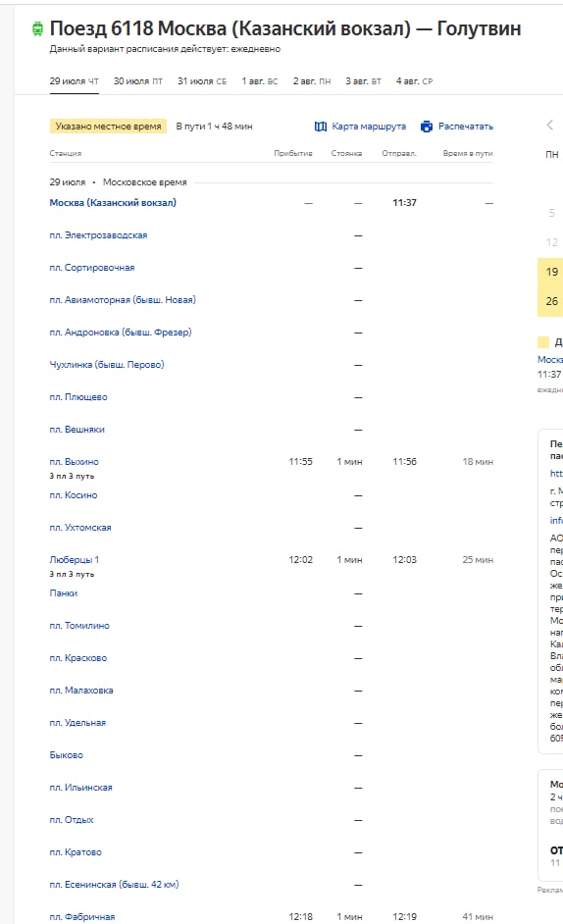
Task: Click the green train icon by the title
Action: tap(37, 28)
